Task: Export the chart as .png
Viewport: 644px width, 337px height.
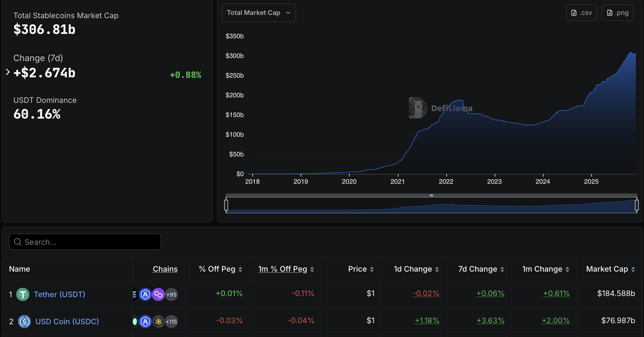Action: (617, 13)
